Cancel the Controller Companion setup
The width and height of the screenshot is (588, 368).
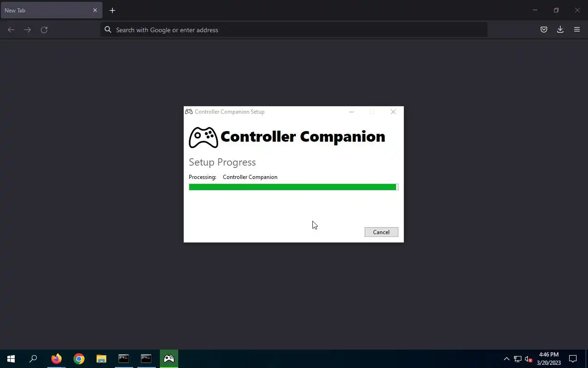pos(381,232)
